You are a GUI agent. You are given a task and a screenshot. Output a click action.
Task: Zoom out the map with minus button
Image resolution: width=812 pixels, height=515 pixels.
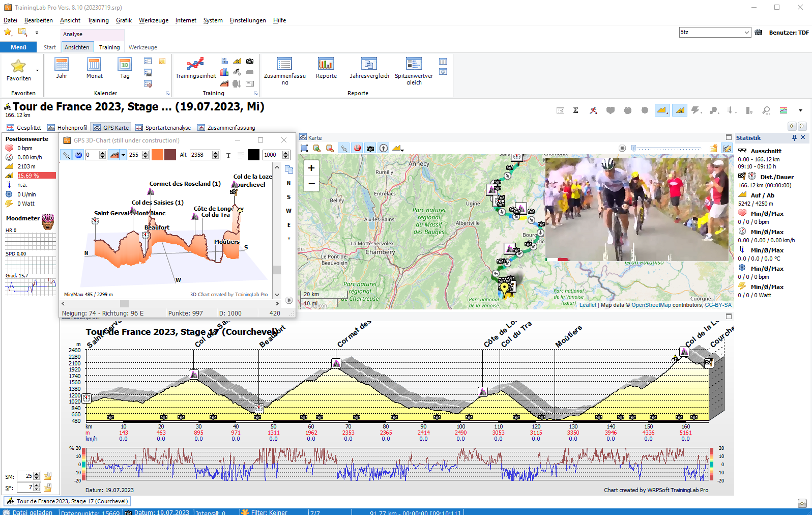[311, 184]
